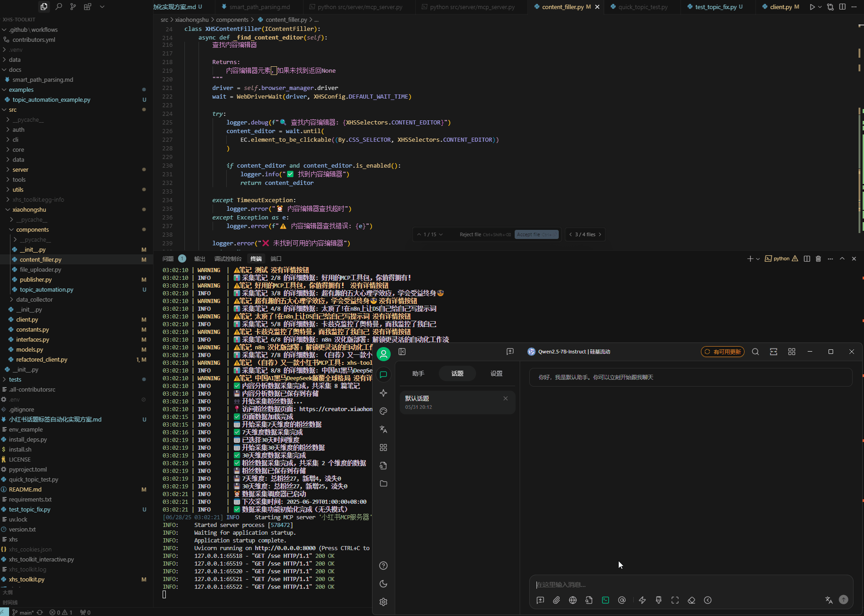Click Reject file button
The image size is (864, 616).
coord(485,234)
